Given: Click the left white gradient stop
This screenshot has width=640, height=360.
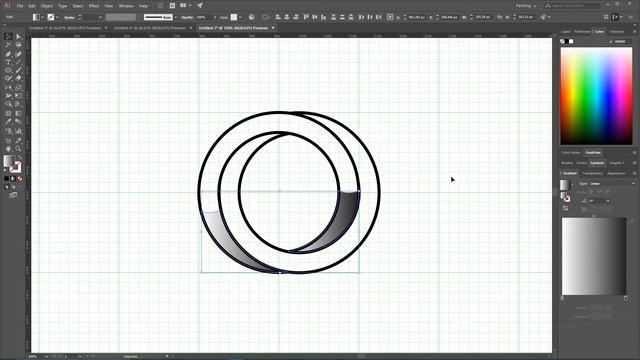Looking at the screenshot, I should pos(562,298).
